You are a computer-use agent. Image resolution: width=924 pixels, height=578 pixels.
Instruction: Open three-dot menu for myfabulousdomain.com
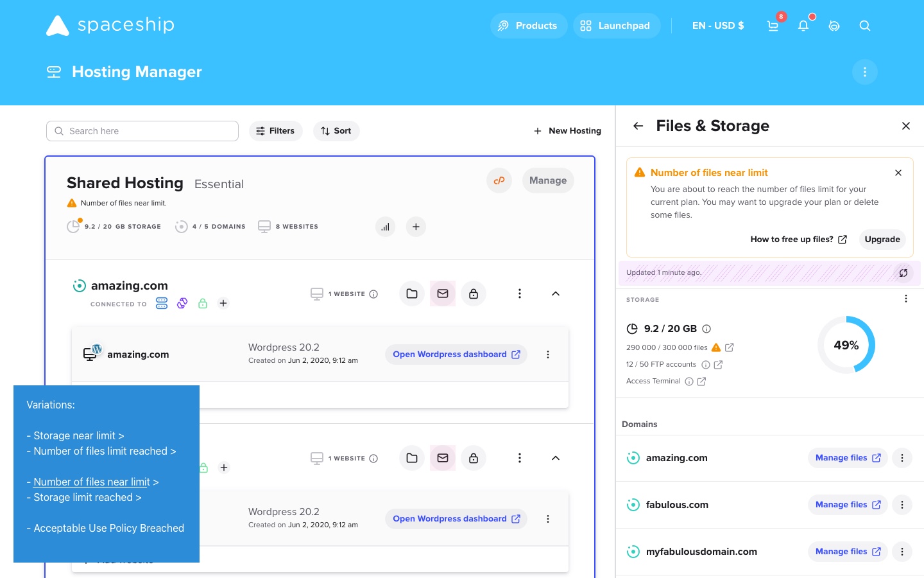click(x=902, y=552)
